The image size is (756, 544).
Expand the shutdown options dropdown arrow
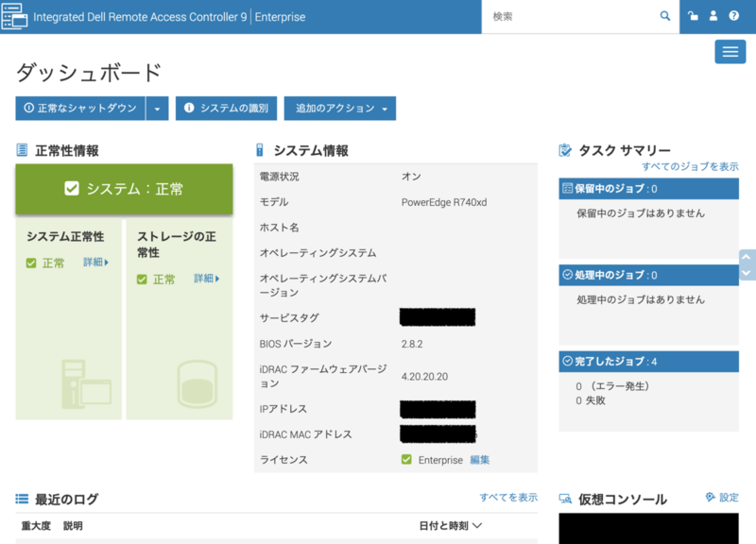coord(157,109)
